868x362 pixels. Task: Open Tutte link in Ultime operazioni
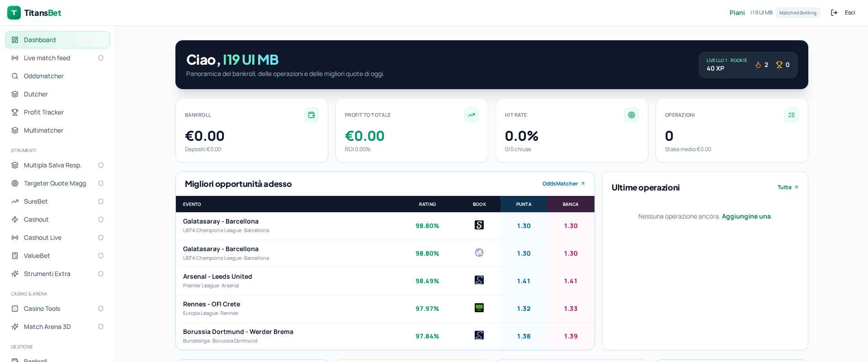pos(788,187)
